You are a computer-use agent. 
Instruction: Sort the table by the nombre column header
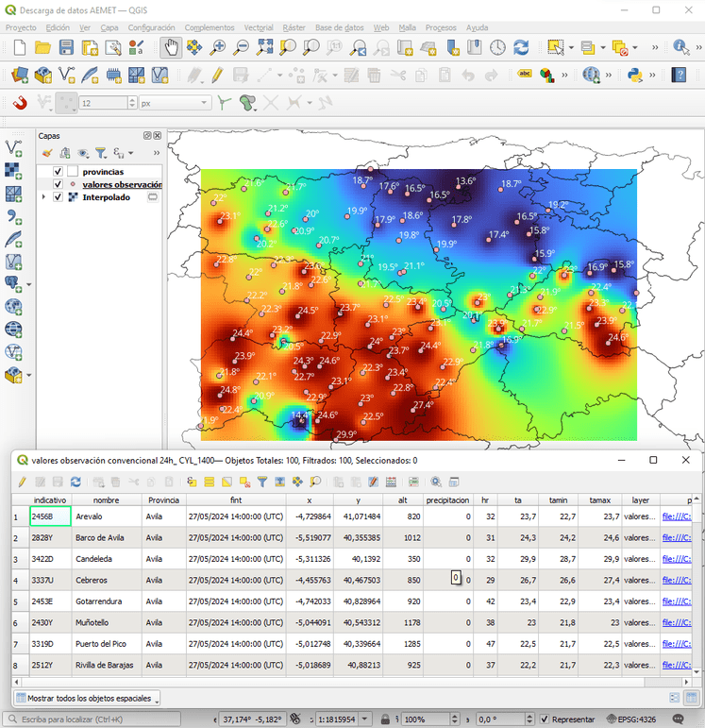click(x=107, y=500)
